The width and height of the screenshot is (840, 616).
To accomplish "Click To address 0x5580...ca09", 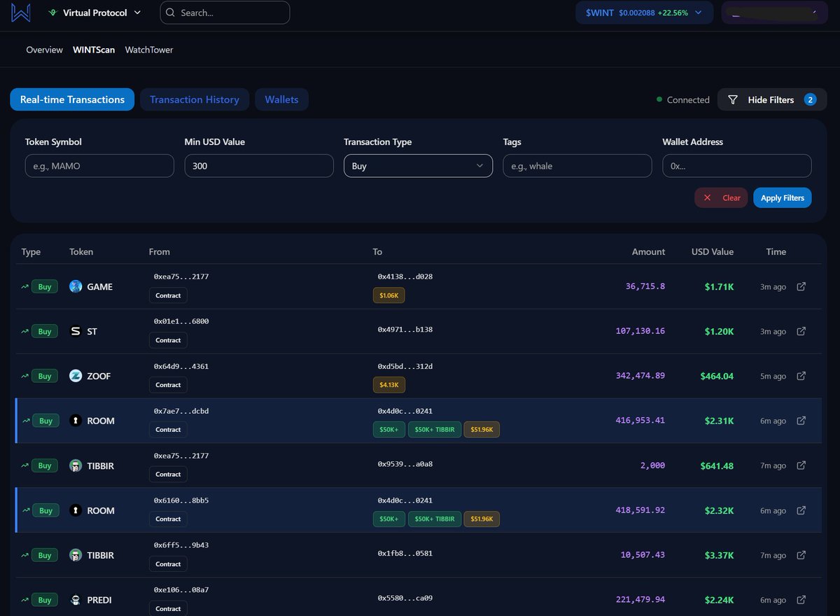I will point(405,598).
